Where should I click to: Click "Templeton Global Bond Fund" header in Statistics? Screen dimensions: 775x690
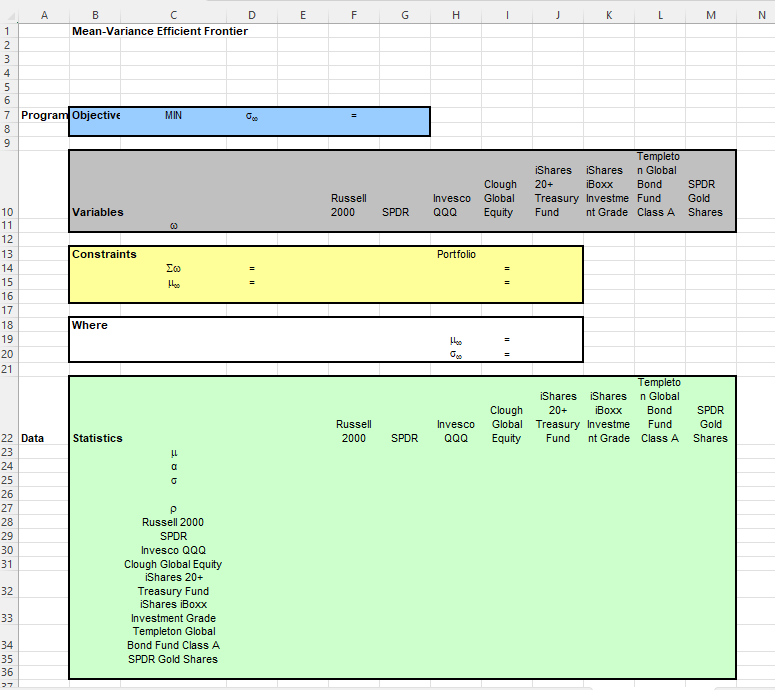click(660, 410)
